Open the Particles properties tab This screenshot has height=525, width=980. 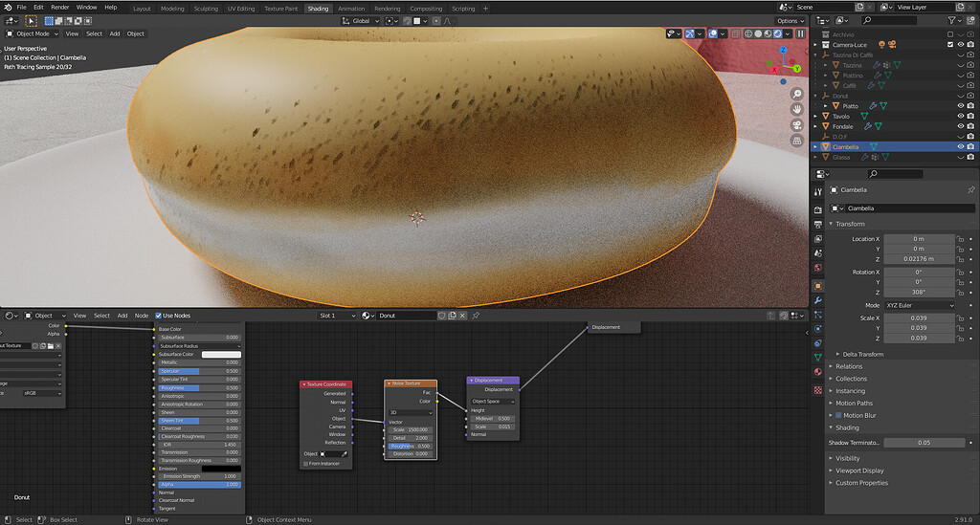click(817, 315)
